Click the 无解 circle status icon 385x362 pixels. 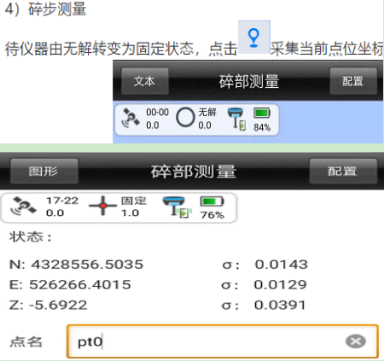pyautogui.click(x=185, y=118)
